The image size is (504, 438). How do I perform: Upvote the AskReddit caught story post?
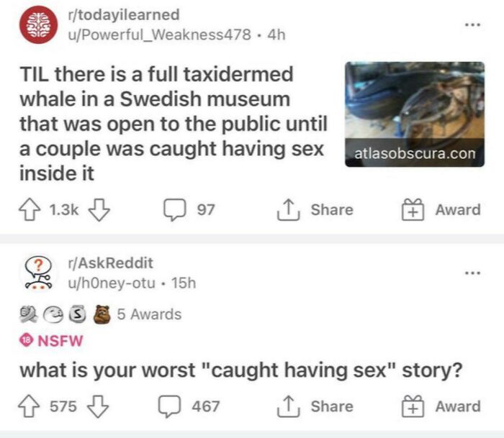[x=29, y=406]
